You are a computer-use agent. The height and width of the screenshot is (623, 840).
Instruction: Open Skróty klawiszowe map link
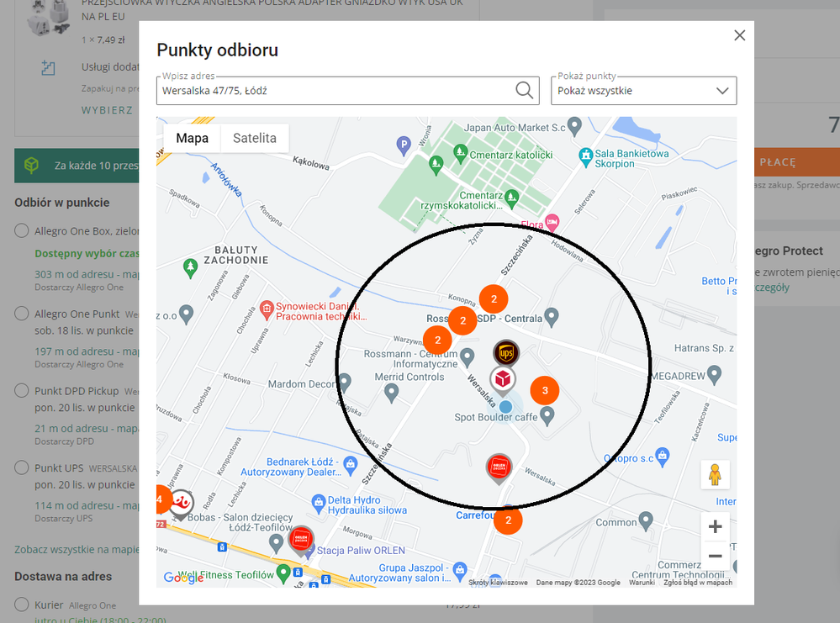[498, 583]
